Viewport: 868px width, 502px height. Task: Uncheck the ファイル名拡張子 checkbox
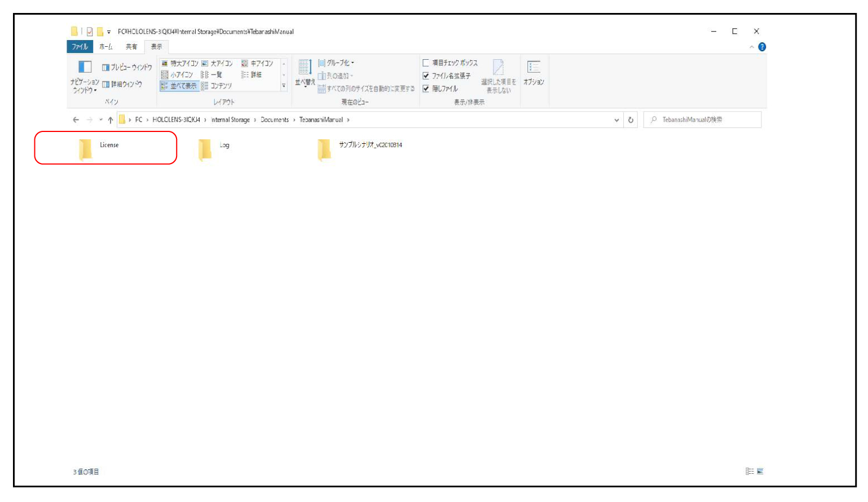(426, 76)
